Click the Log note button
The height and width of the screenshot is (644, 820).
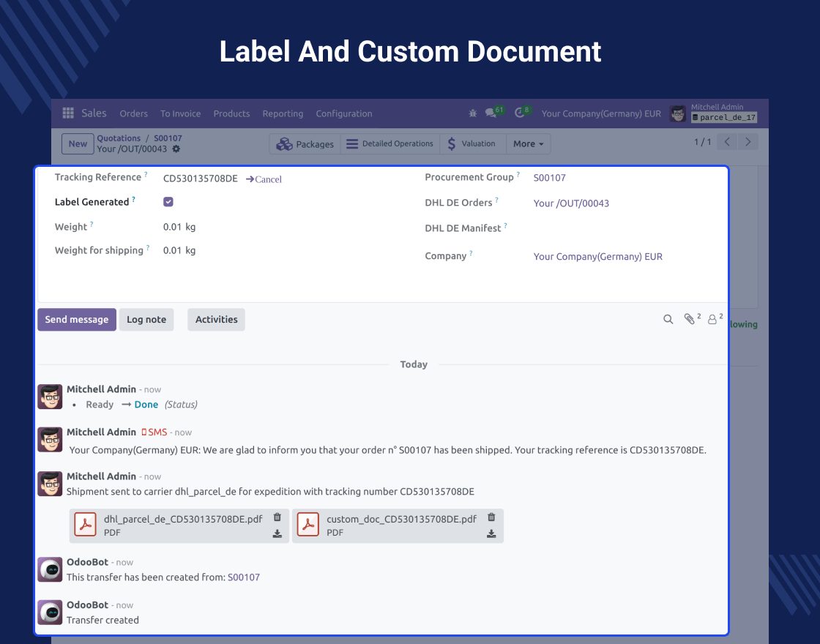coord(146,319)
